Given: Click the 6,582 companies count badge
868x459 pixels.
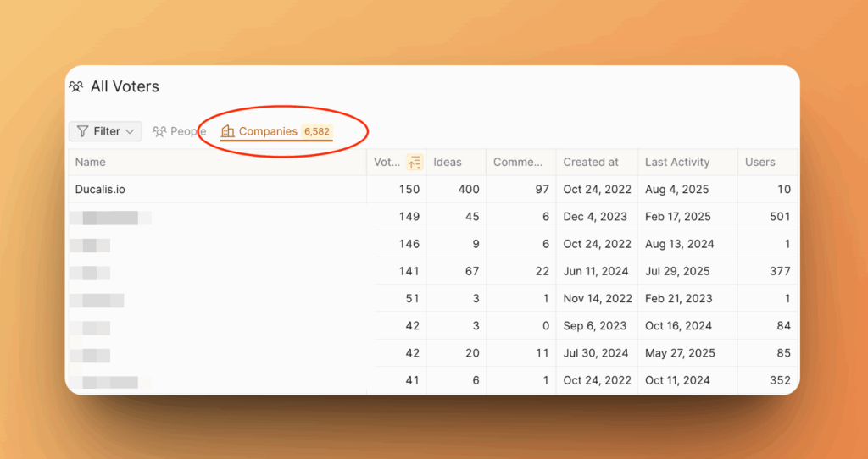Looking at the screenshot, I should 317,131.
